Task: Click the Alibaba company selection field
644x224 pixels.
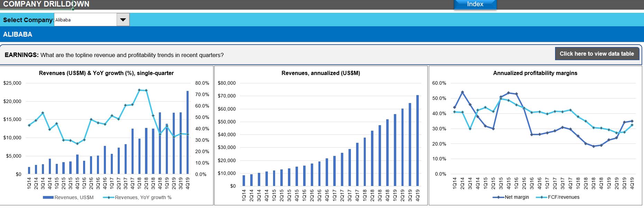Action: [x=85, y=20]
